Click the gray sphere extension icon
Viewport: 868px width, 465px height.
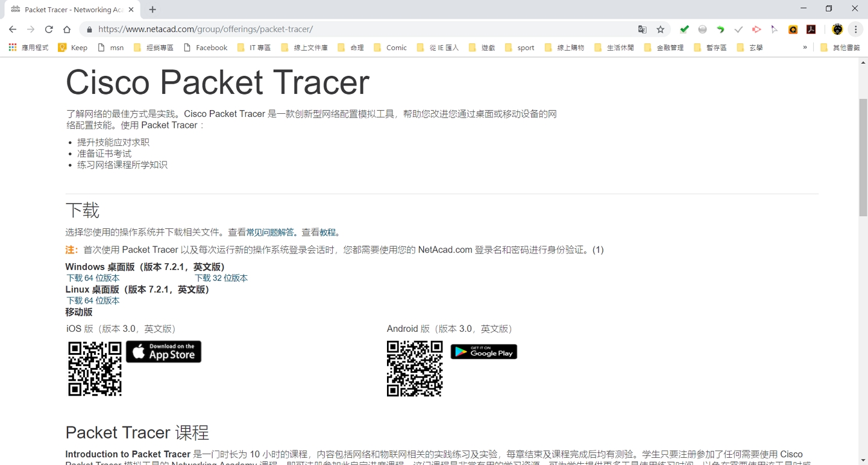[702, 29]
